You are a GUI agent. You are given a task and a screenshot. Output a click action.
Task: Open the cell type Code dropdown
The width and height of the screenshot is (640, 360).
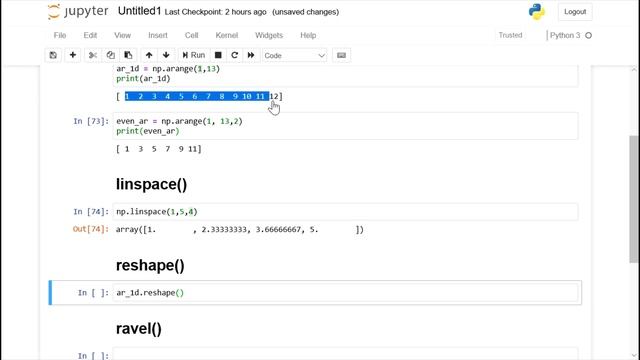pos(294,56)
